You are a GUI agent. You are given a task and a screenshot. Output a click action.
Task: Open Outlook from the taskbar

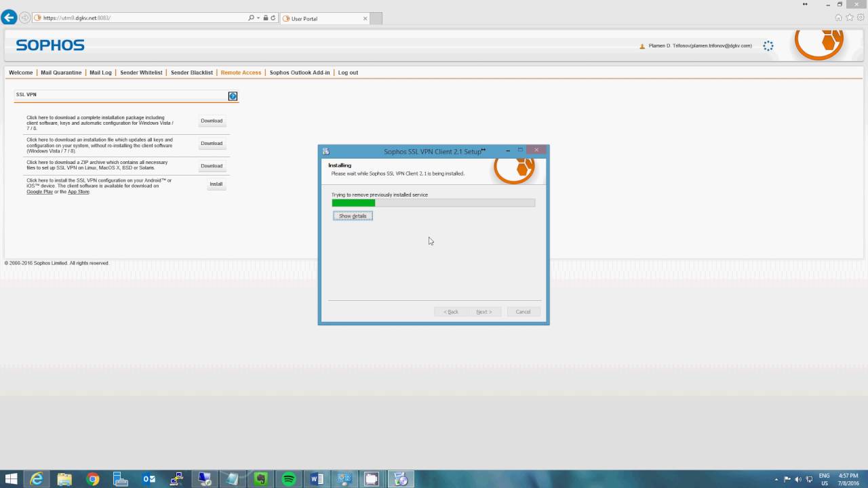pos(149,479)
